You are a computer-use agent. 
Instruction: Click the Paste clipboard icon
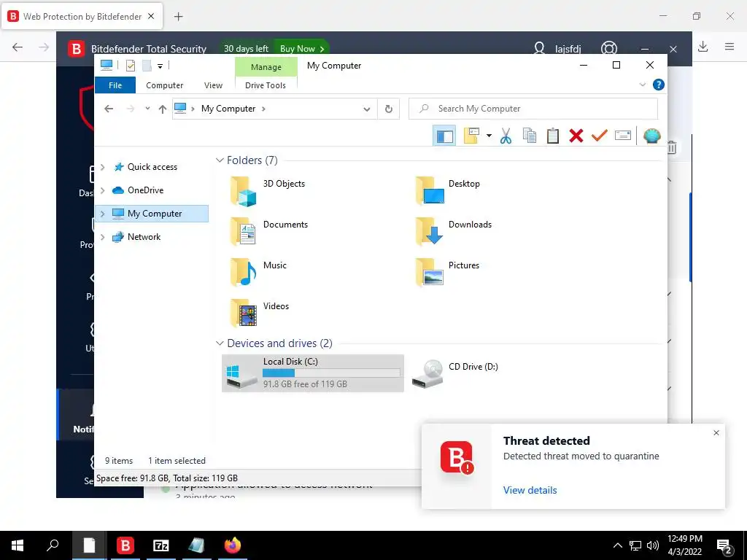[x=553, y=136]
